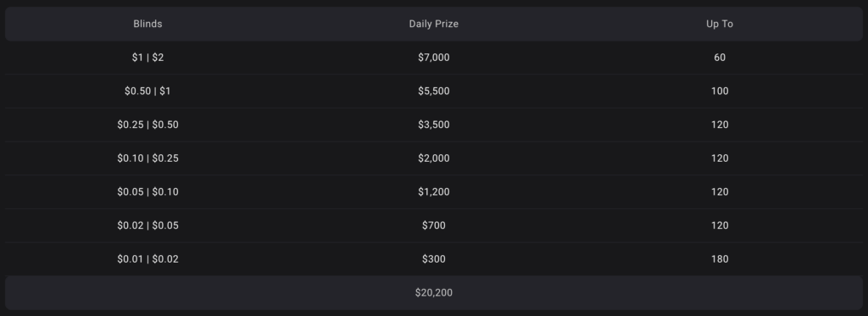Click the 60 value in Up To column
Image resolution: width=868 pixels, height=316 pixels.
tap(720, 58)
